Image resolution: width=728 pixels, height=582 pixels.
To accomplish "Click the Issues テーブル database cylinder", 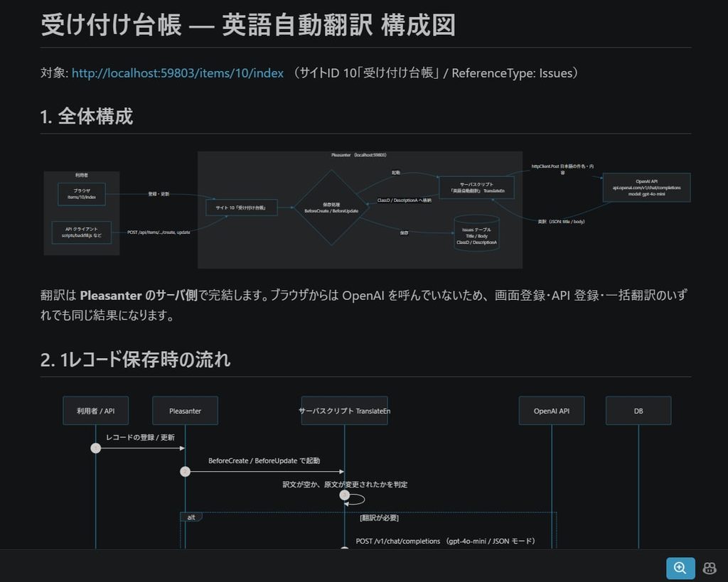I will click(x=476, y=233).
